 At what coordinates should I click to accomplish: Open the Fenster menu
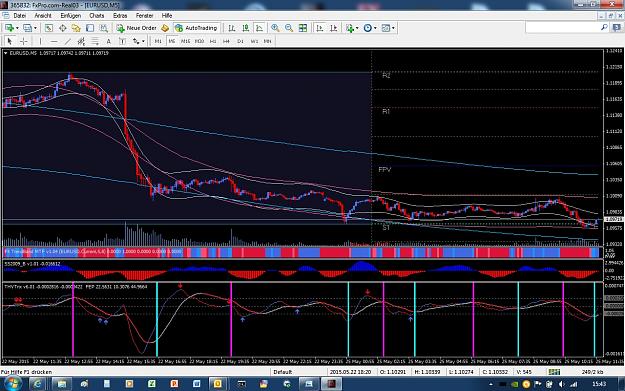coord(144,16)
